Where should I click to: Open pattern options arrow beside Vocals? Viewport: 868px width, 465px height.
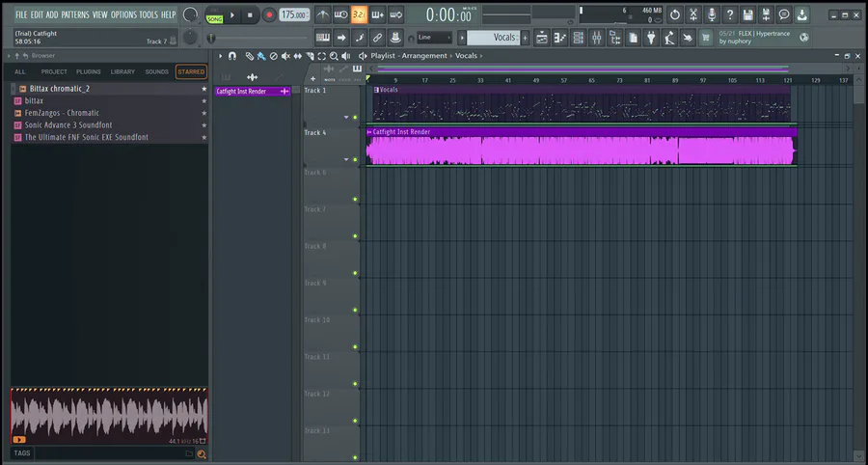tap(462, 38)
